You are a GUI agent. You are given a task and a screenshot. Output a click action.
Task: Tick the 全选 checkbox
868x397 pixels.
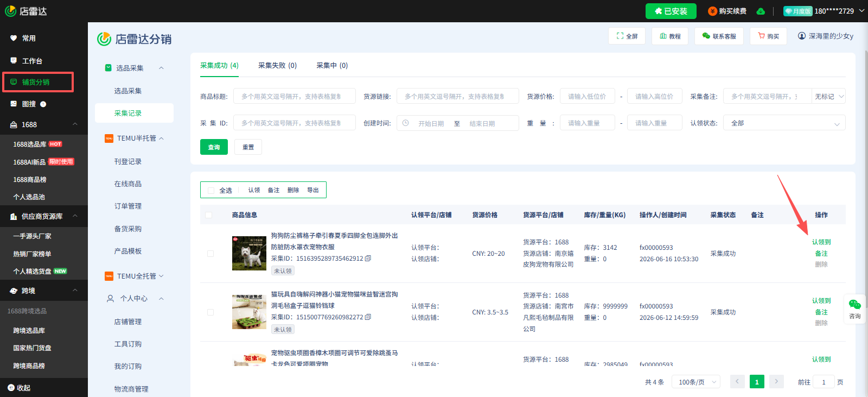click(211, 190)
